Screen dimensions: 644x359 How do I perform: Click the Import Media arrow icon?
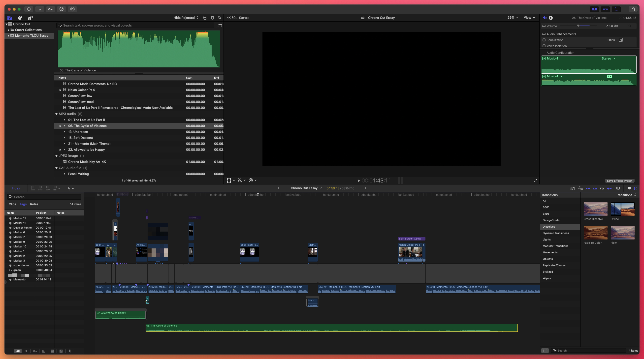tap(40, 9)
